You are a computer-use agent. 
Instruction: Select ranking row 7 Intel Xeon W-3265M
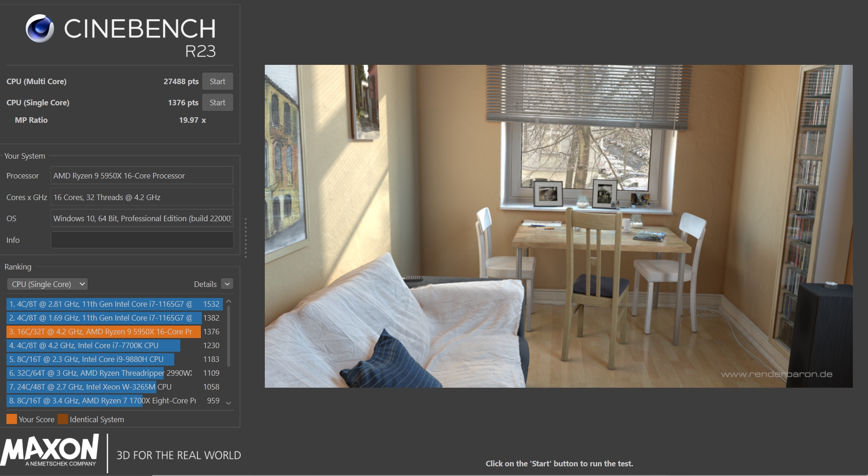pos(114,387)
